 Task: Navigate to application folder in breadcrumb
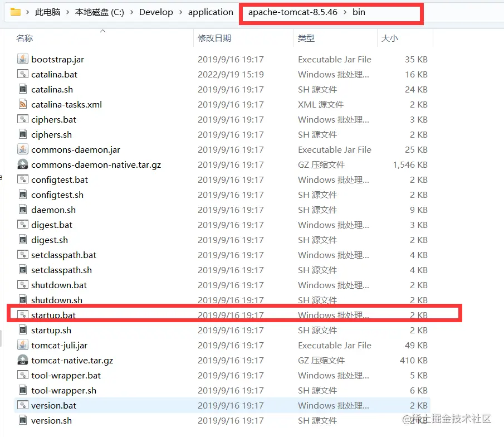click(x=211, y=12)
